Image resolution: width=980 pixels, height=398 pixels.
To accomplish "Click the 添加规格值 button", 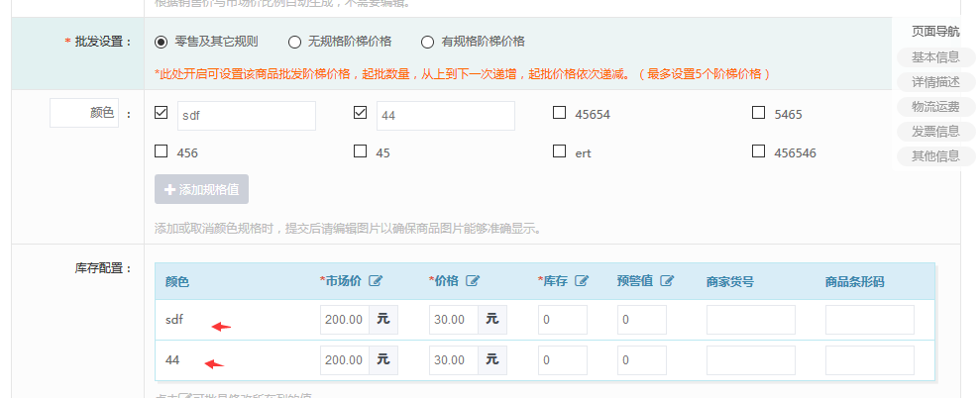I will coord(201,189).
